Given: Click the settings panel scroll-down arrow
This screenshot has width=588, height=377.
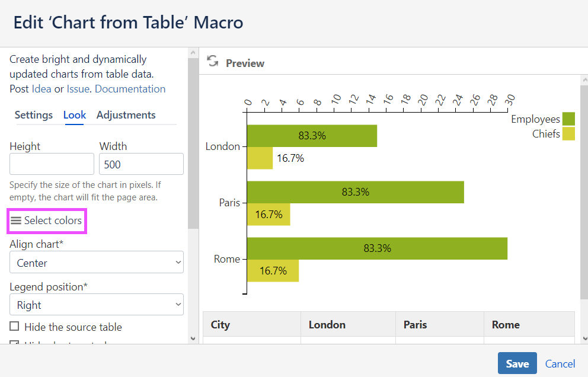Looking at the screenshot, I should pos(193,338).
